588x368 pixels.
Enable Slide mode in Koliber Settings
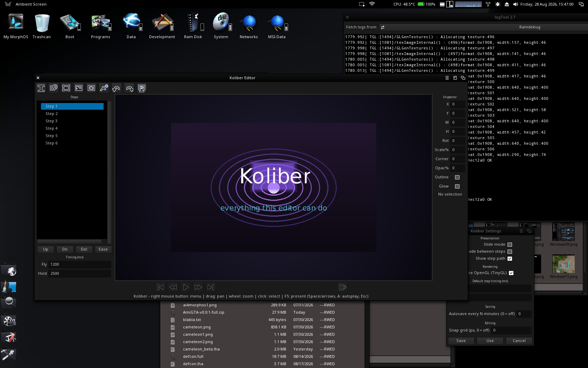[510, 245]
